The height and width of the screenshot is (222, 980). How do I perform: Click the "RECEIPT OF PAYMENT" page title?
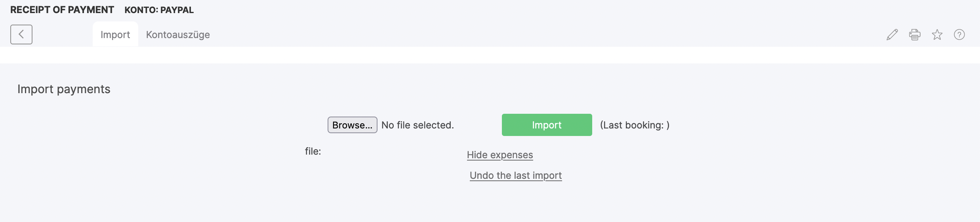(x=62, y=10)
